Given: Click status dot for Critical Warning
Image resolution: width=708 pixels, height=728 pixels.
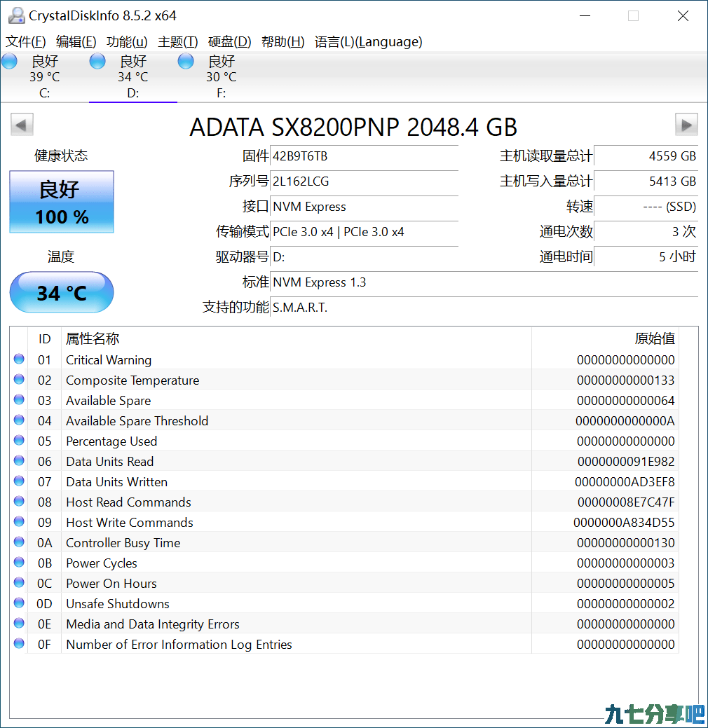Looking at the screenshot, I should 19,359.
